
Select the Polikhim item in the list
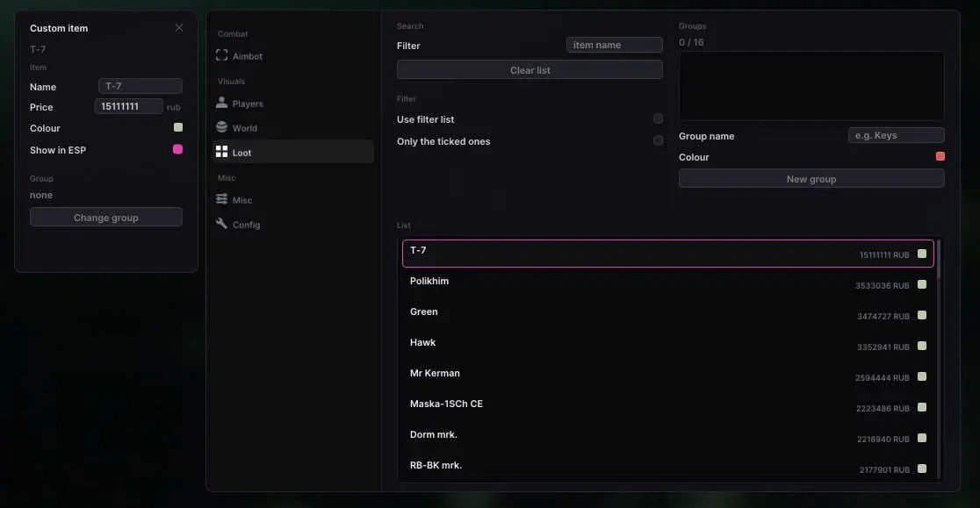point(668,284)
